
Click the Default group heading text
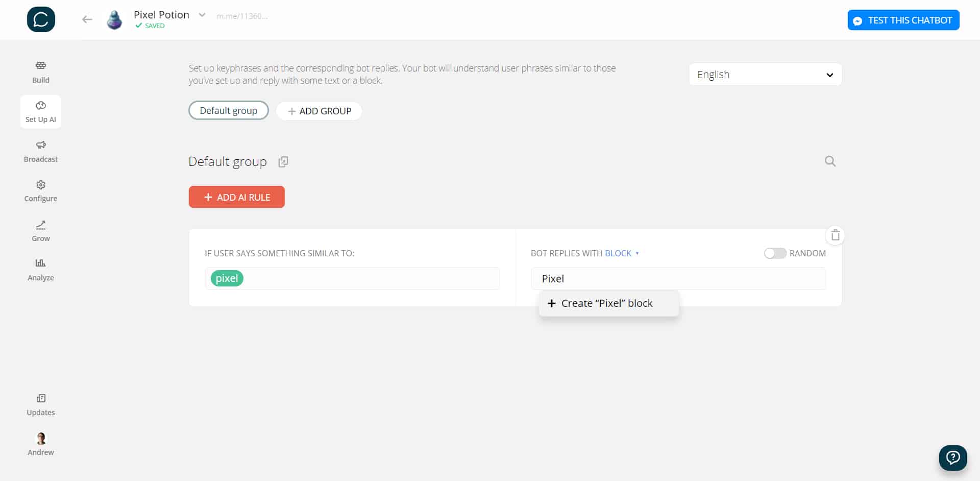click(x=228, y=161)
